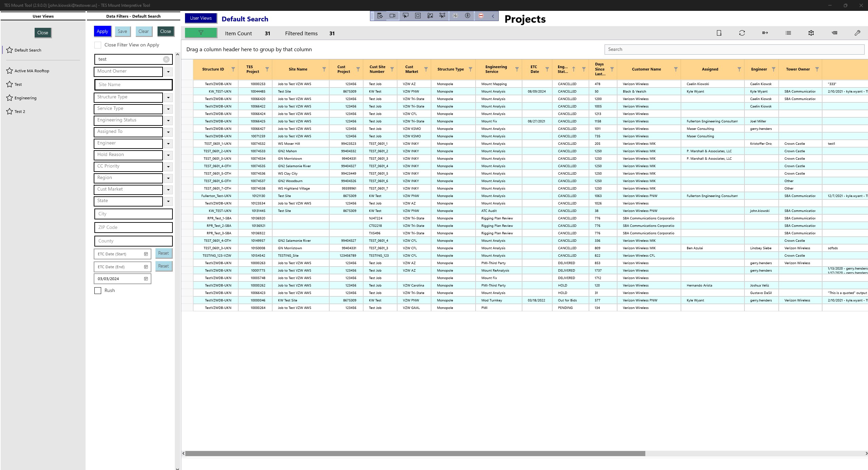The height and width of the screenshot is (470, 868).
Task: Click the star icon next to Engineering view
Action: [10, 98]
